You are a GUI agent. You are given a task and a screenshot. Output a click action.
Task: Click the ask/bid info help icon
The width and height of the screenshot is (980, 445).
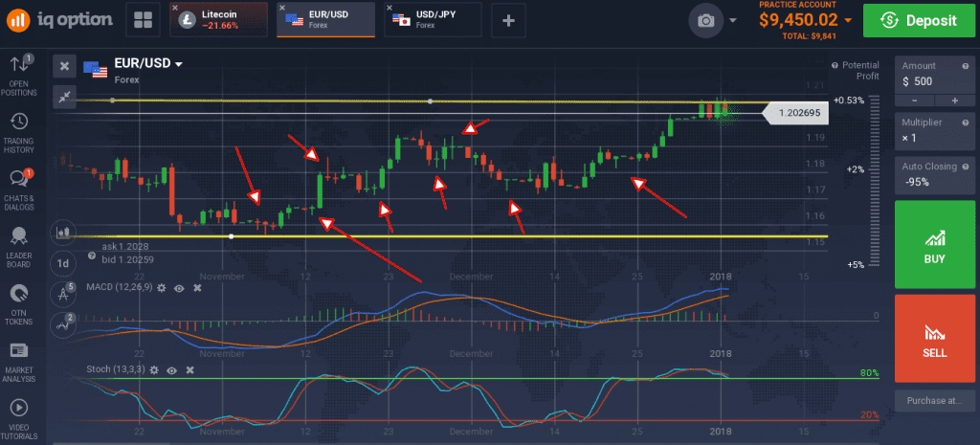click(92, 256)
